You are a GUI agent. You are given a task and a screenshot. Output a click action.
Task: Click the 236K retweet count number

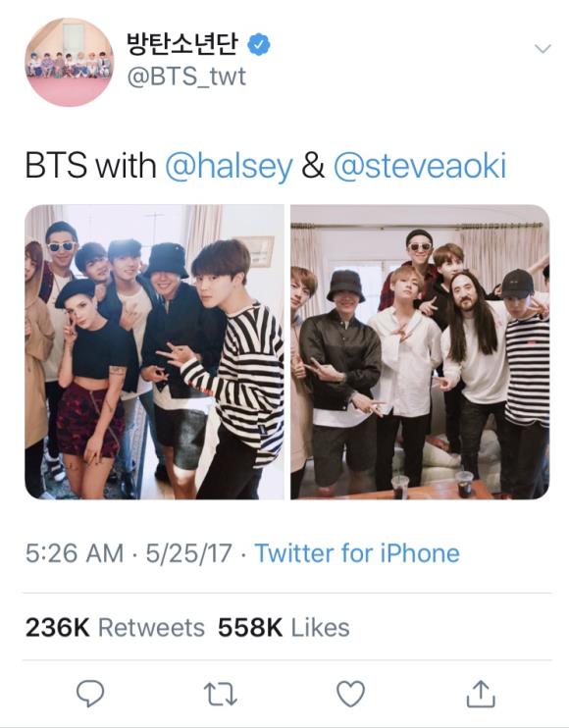(58, 627)
